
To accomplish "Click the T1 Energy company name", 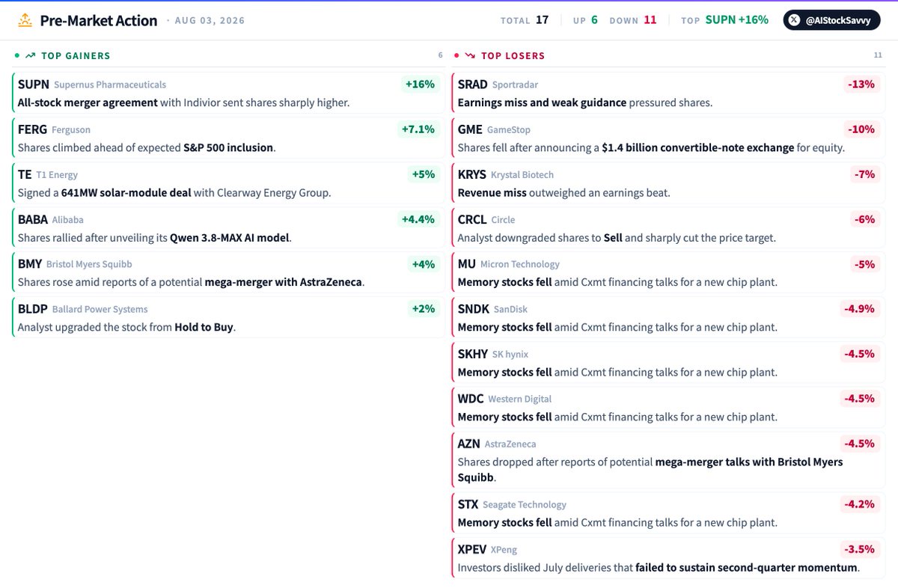I will [57, 174].
